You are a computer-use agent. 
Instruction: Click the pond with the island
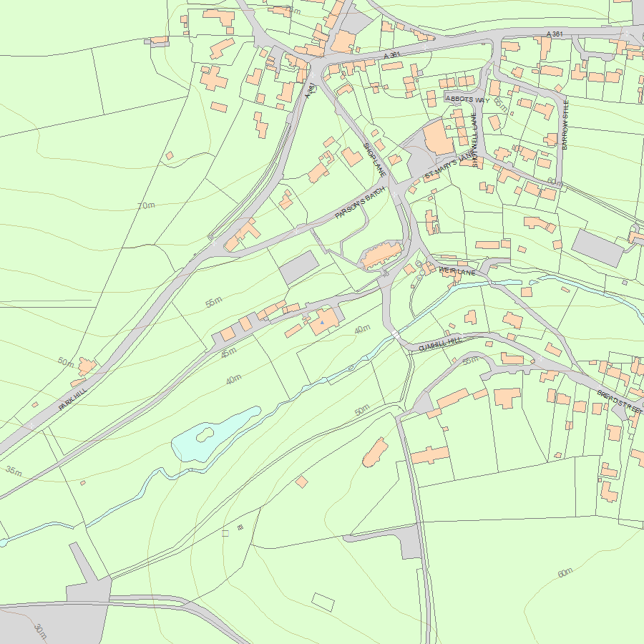click(x=215, y=435)
